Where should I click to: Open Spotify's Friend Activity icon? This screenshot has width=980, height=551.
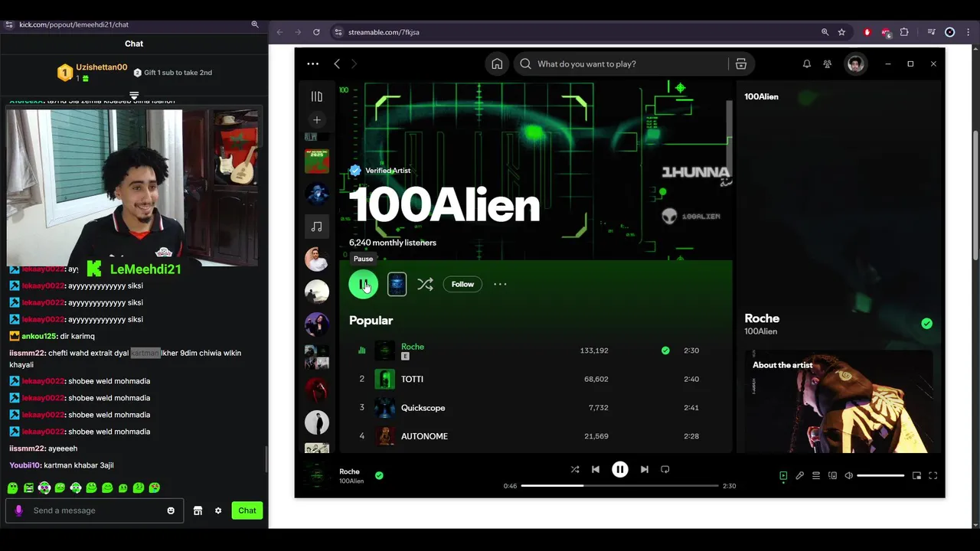click(x=827, y=64)
